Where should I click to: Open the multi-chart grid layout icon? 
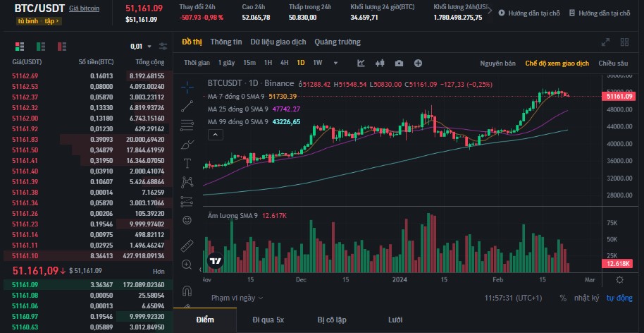click(x=625, y=42)
